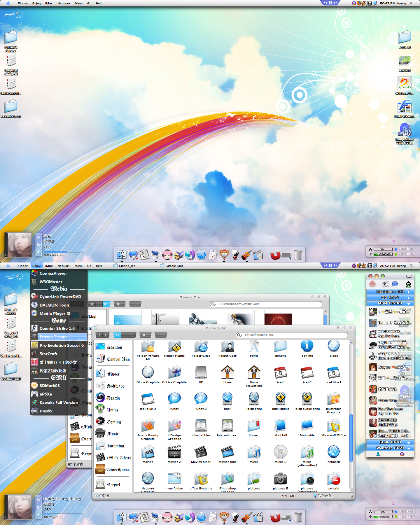The height and width of the screenshot is (525, 420).
Task: Click the purple duck icon in chat window
Action: pos(402,454)
